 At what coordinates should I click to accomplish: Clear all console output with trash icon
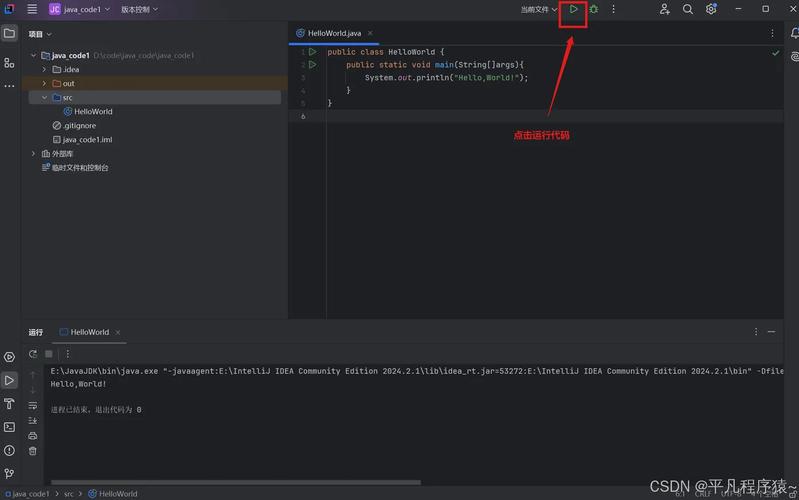[x=33, y=451]
